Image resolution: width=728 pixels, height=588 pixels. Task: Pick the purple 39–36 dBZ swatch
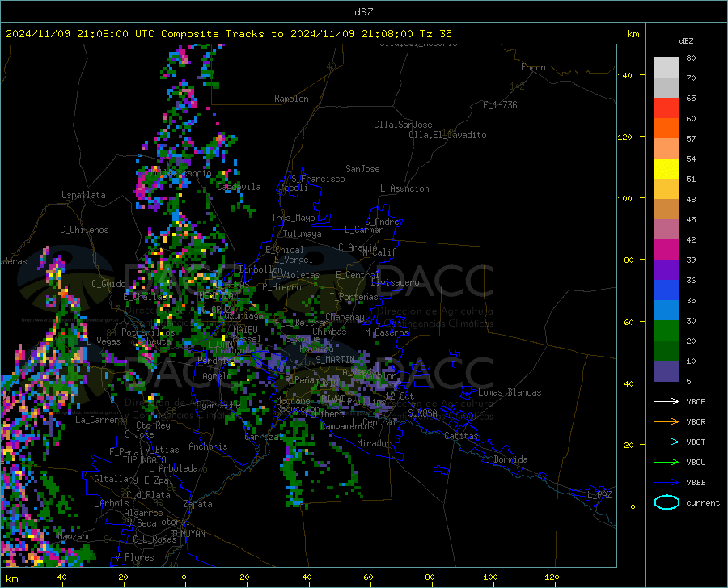[667, 270]
